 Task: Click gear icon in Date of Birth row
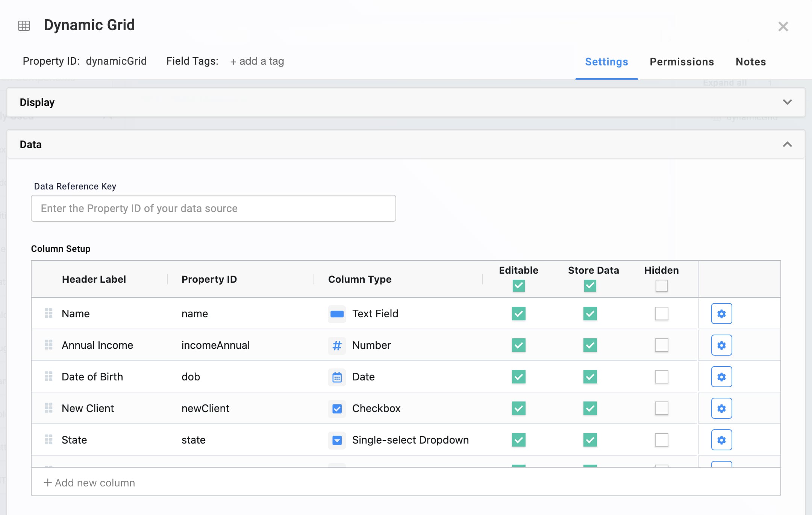tap(721, 377)
